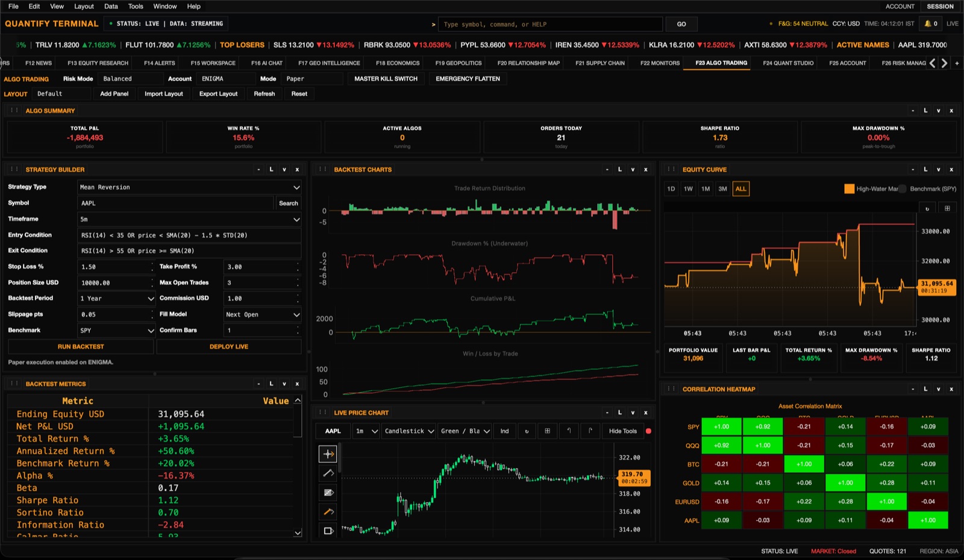Close the Backtest Metrics panel
The width and height of the screenshot is (964, 560).
tap(297, 384)
